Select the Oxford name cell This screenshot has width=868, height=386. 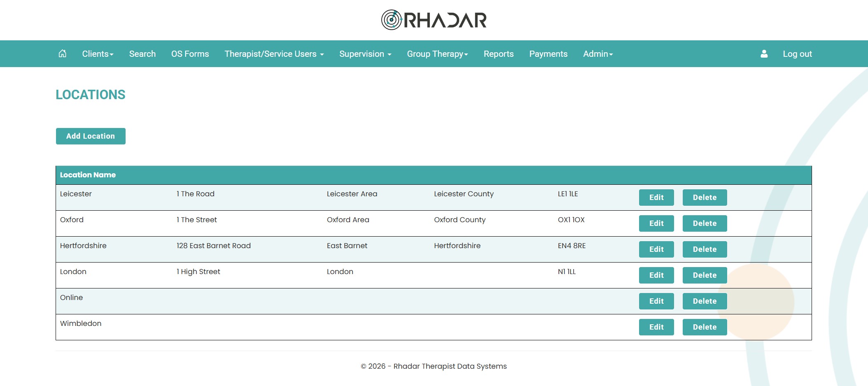[x=72, y=220]
